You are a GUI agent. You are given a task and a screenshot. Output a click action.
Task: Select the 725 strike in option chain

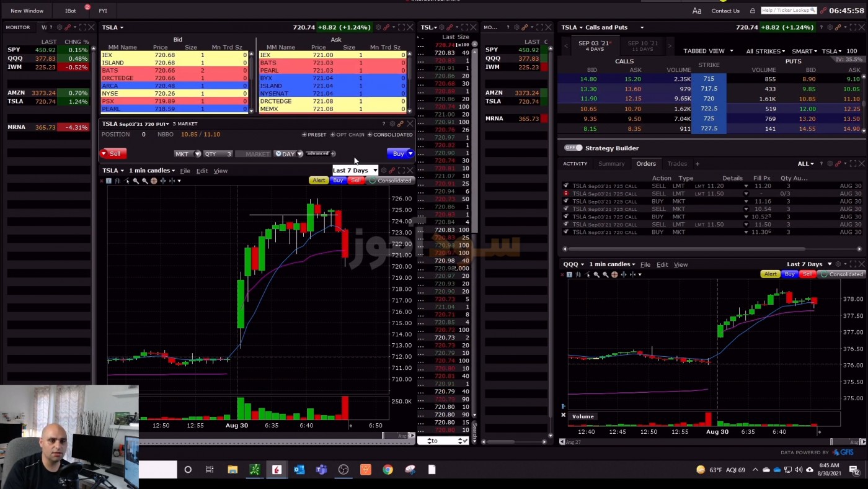(709, 119)
